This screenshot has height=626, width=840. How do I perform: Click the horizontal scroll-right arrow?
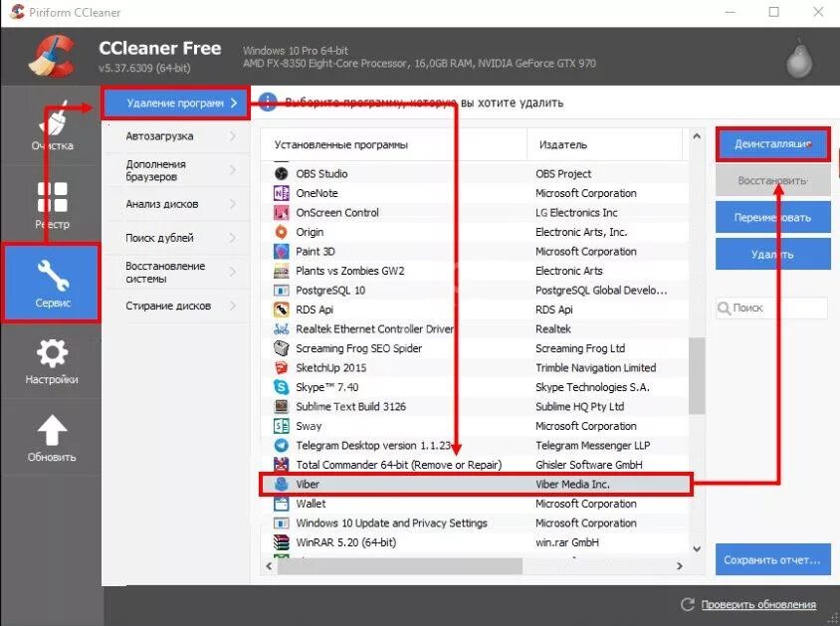click(x=680, y=566)
